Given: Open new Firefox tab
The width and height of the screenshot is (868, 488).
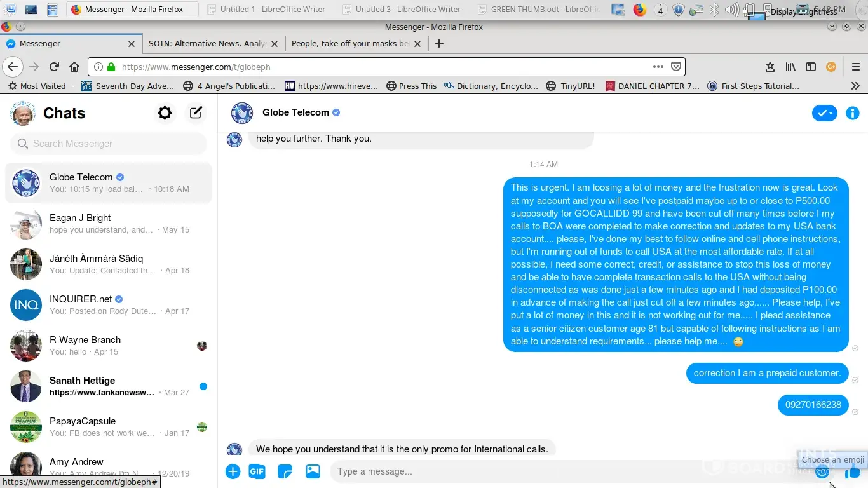Looking at the screenshot, I should (438, 43).
